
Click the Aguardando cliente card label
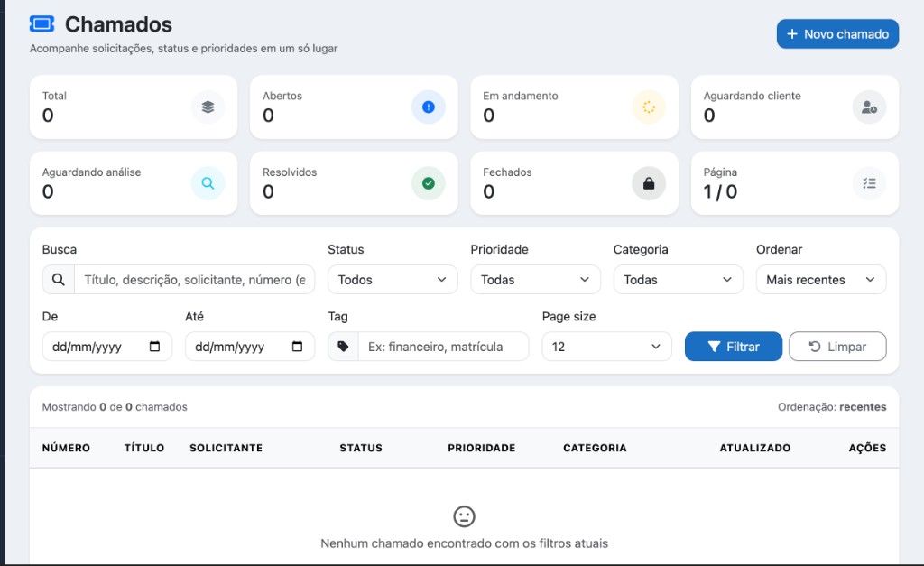(752, 96)
